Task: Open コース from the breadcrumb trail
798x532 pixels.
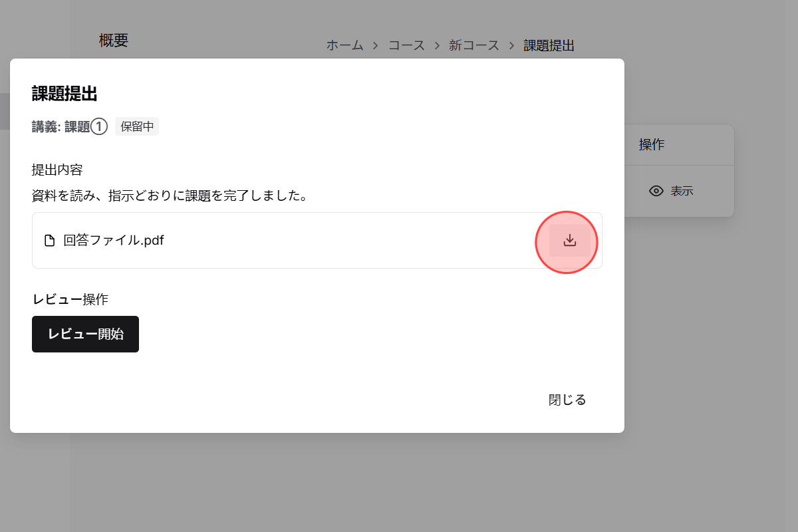Action: [x=408, y=45]
